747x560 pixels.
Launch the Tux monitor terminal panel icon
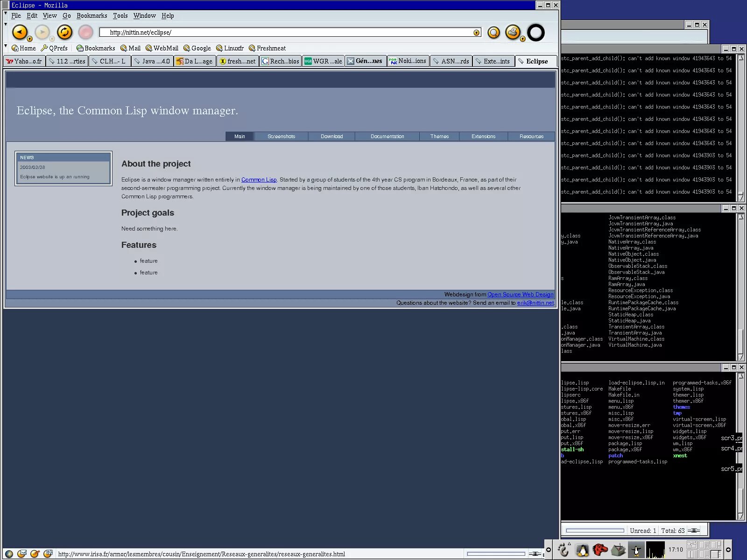tap(582, 550)
